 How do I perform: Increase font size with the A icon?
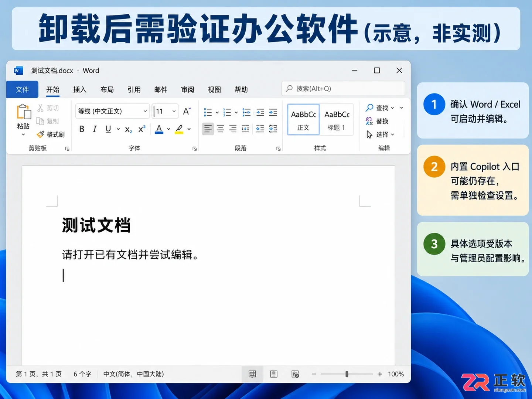coord(187,111)
